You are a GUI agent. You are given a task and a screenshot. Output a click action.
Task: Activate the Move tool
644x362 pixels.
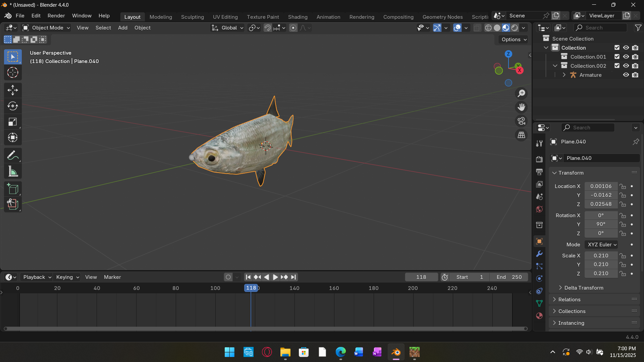(13, 90)
